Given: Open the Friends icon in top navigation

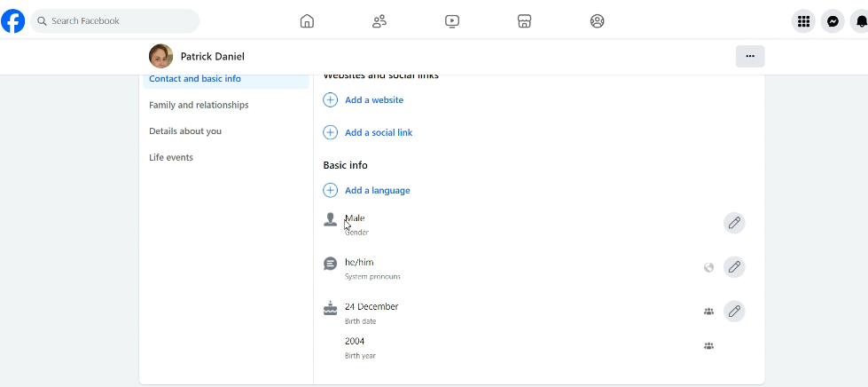Looking at the screenshot, I should pos(379,21).
